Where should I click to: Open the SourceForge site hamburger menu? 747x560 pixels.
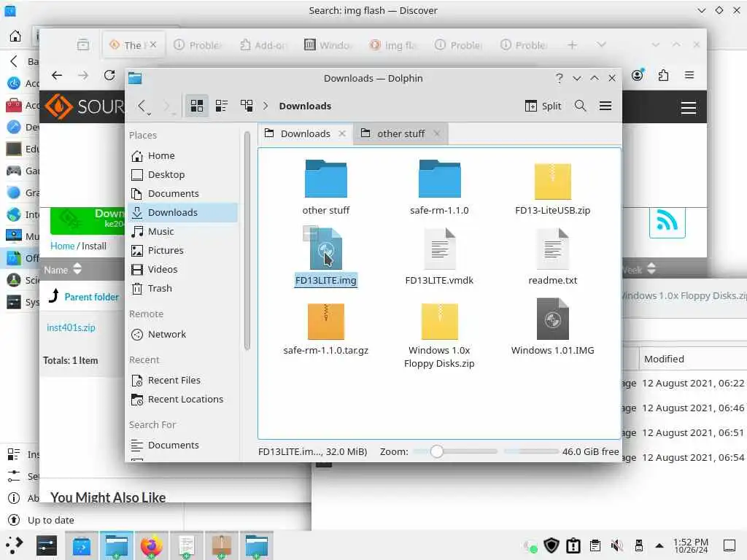tap(689, 108)
